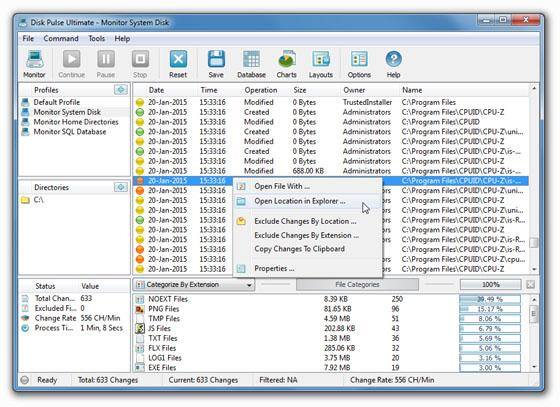The image size is (560, 407).
Task: Click the Help question mark icon
Action: tap(394, 60)
